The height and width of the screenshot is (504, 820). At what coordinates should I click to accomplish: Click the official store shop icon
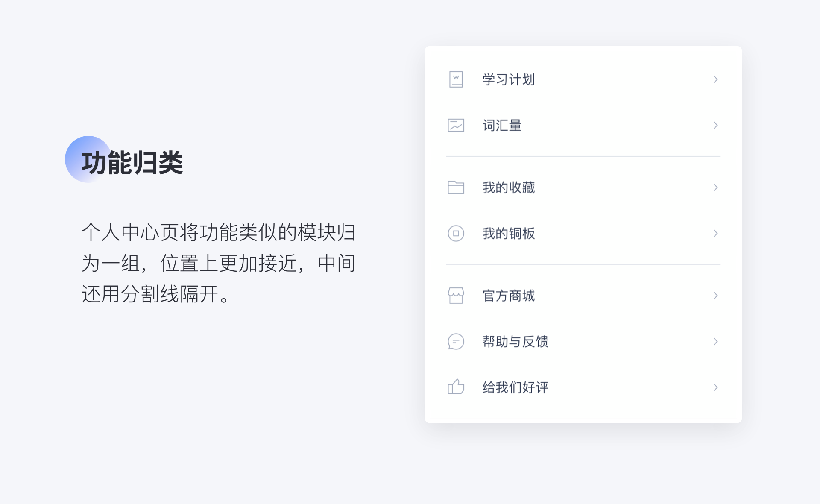click(x=456, y=296)
